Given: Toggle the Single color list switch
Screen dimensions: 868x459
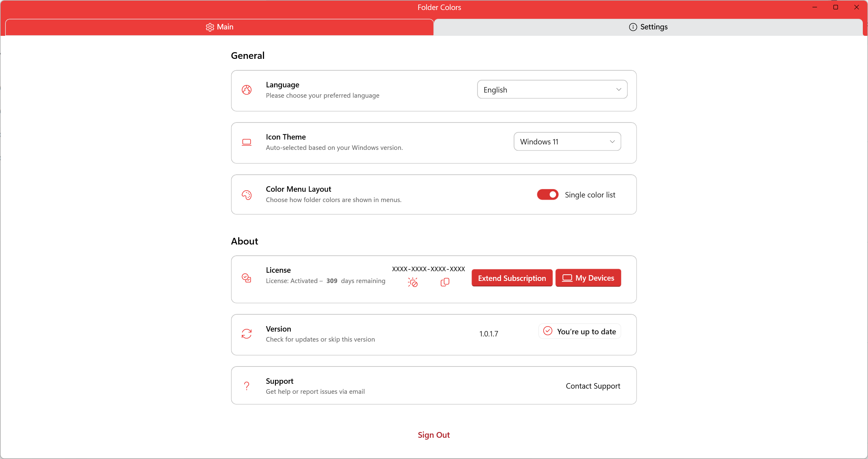Looking at the screenshot, I should pos(548,195).
